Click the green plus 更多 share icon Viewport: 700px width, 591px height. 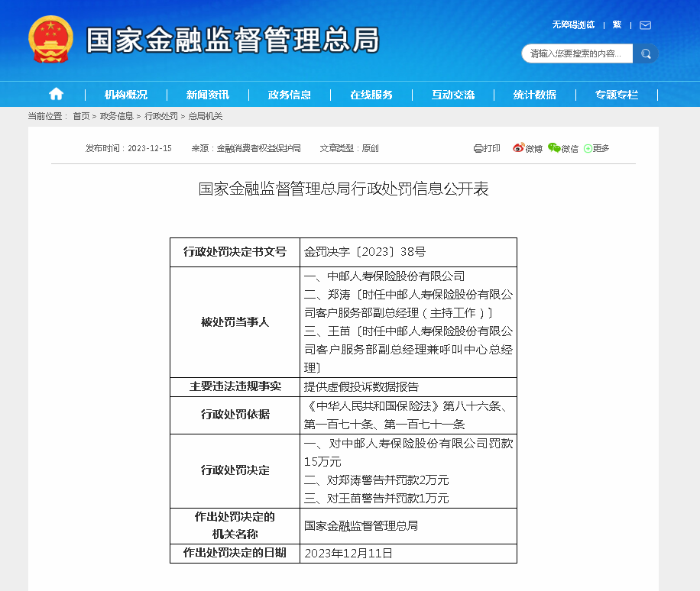(588, 149)
